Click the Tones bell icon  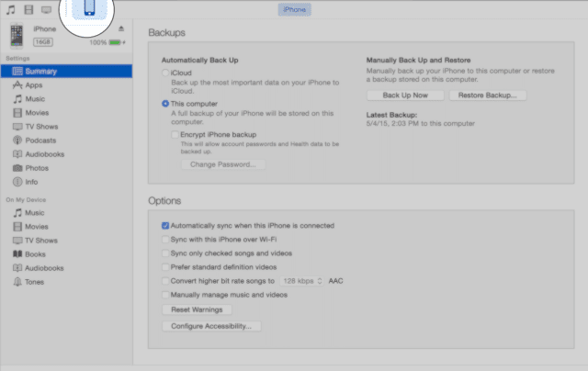17,282
